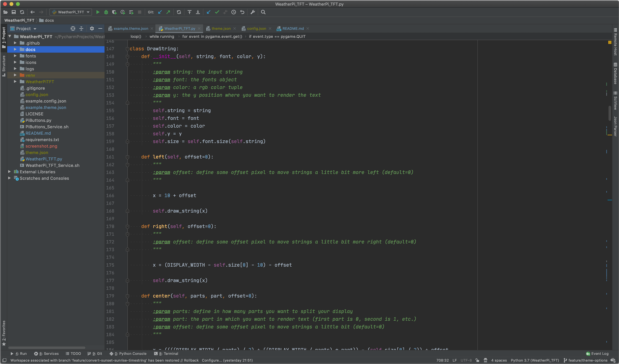Screen dimensions: 619x364
Task: Navigate back with the left arrow
Action: pos(32,12)
